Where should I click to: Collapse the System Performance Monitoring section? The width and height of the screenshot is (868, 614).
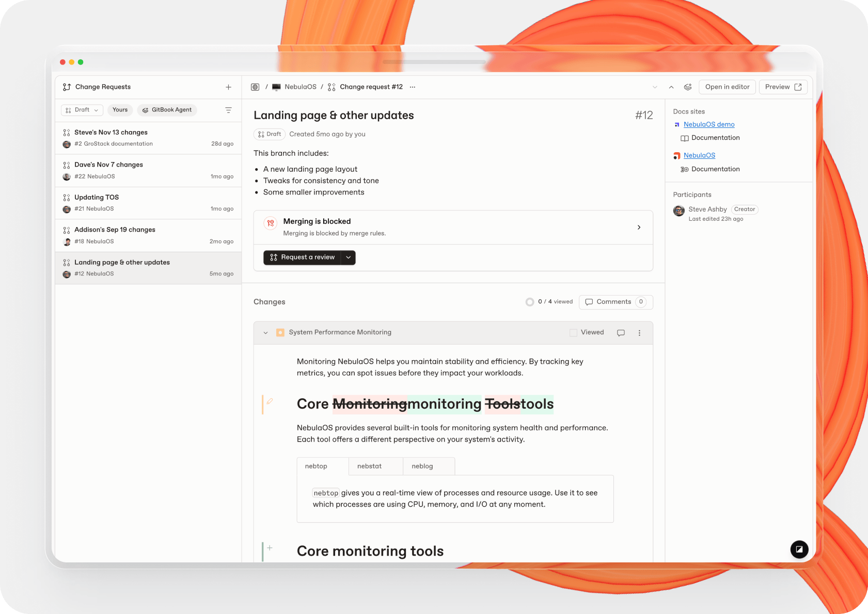pos(265,333)
